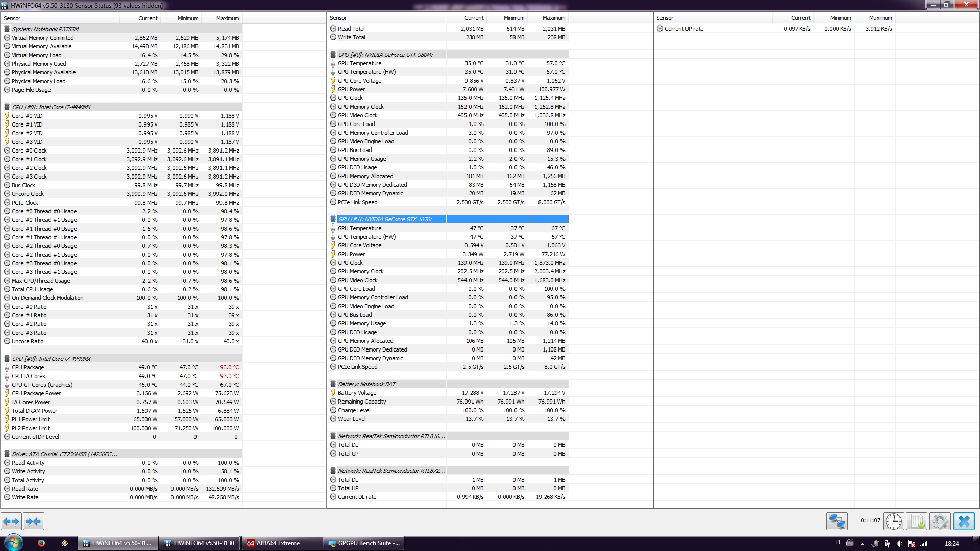Select System: Notebook P375SM group header
This screenshot has height=551, width=980.
(x=121, y=29)
